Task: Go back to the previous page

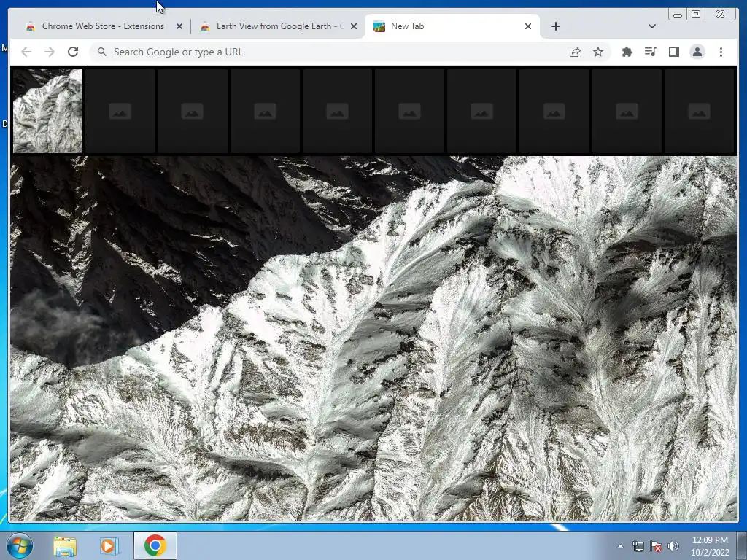Action: (x=26, y=52)
